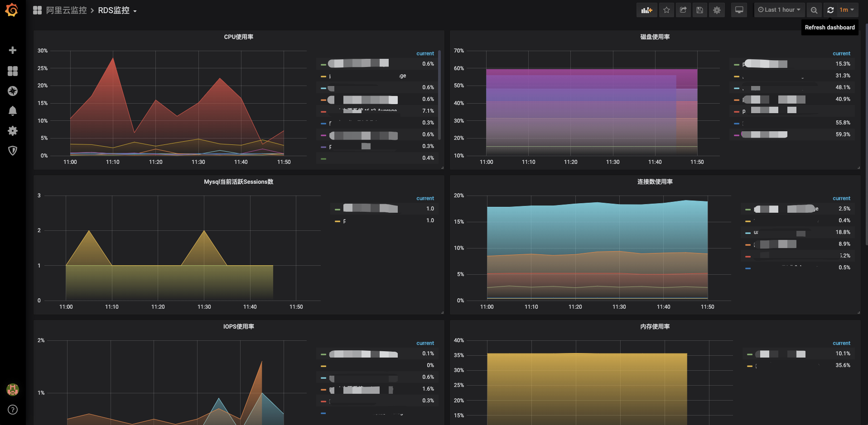Open 连接数使用率 panel title menu
868x425 pixels.
(655, 182)
